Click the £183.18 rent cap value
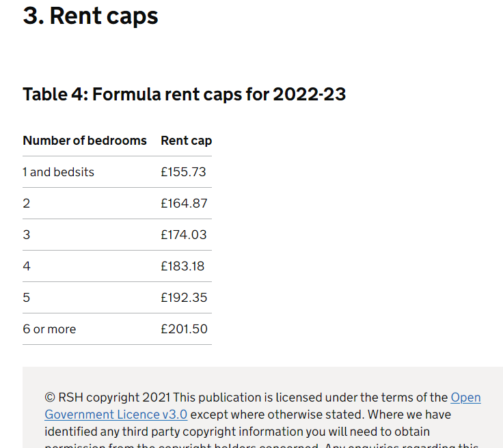 click(182, 266)
